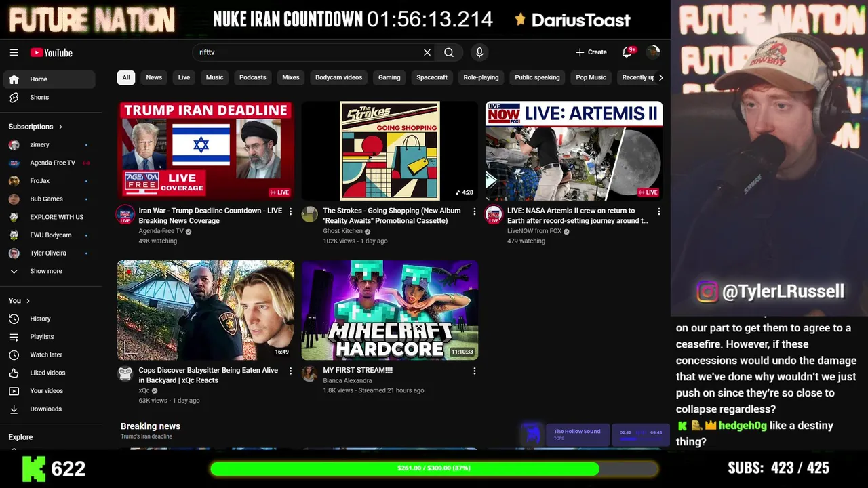Viewport: 868px width, 488px height.
Task: Go to Home in the sidebar
Action: (49, 79)
